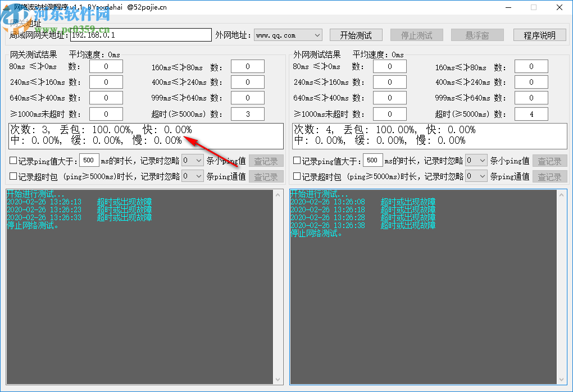Select external log line 13:26:38 超时或出现故障

point(363,225)
